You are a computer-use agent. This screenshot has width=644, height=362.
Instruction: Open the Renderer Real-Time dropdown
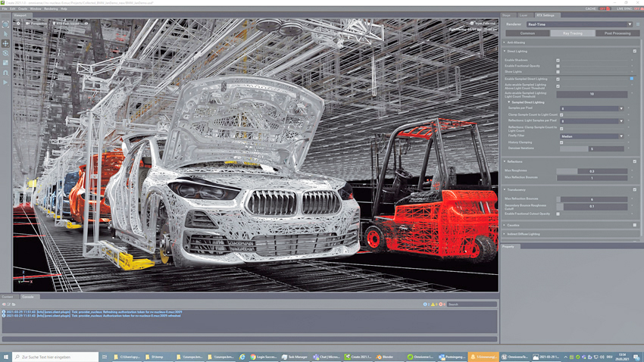[x=580, y=24]
